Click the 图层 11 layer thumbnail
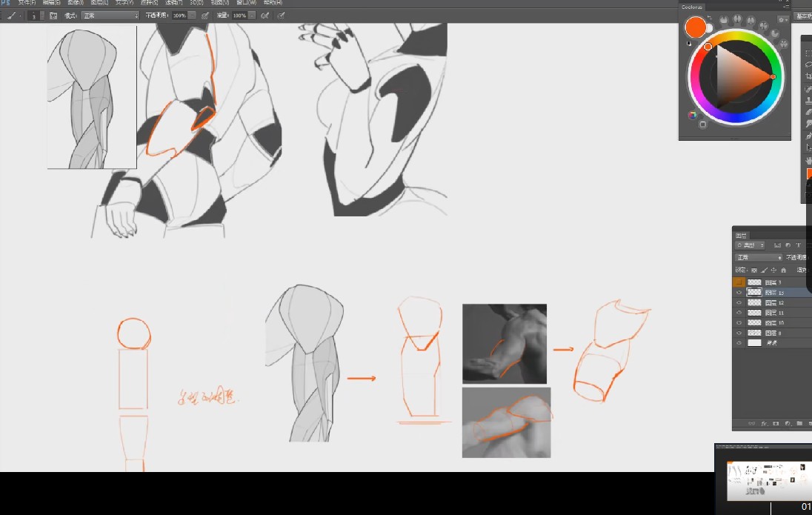The height and width of the screenshot is (515, 812). point(754,313)
